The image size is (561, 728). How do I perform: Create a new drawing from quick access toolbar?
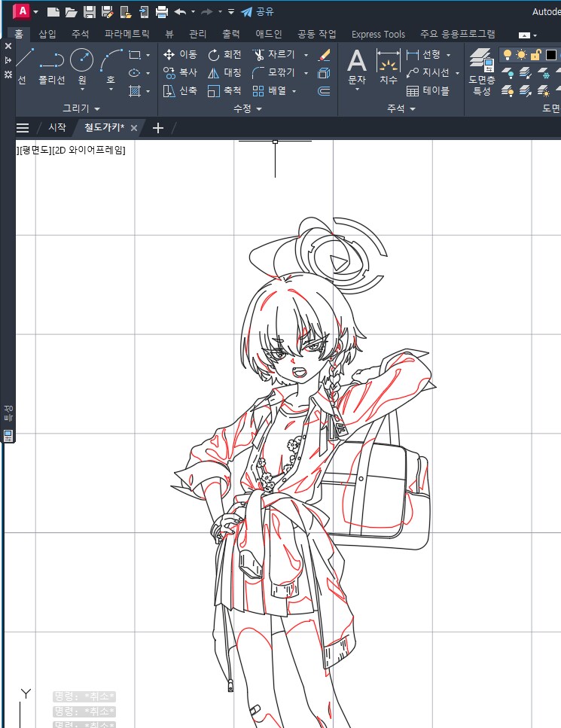click(x=53, y=11)
